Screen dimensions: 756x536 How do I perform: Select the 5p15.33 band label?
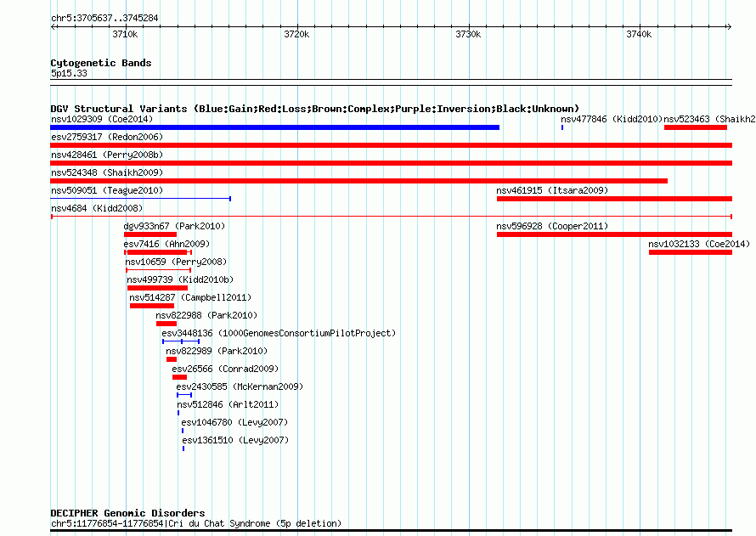(x=69, y=73)
